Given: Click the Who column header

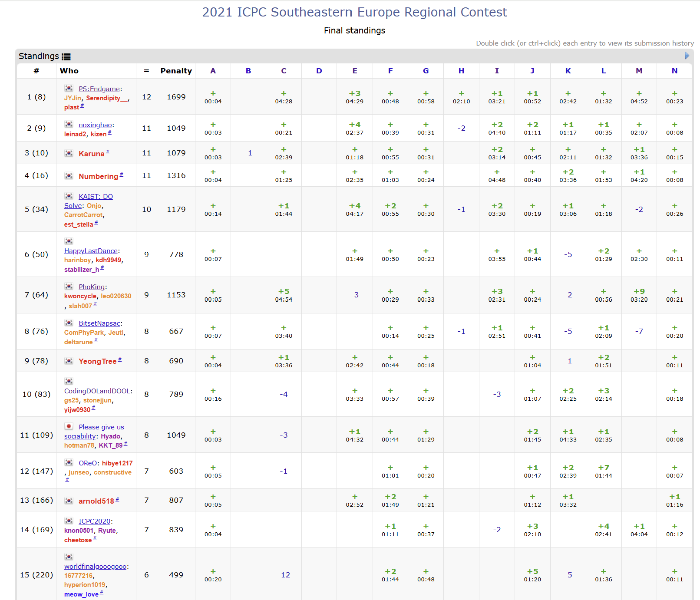Looking at the screenshot, I should pos(69,71).
